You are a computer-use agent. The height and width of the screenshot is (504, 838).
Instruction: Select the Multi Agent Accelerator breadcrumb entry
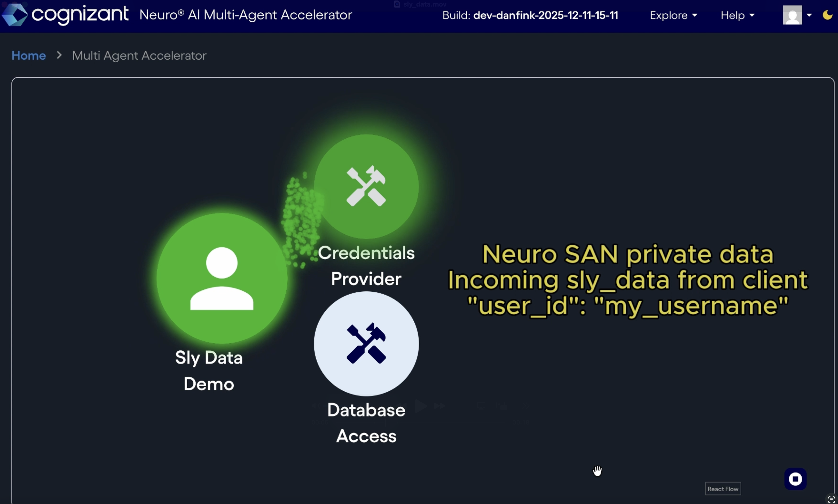(139, 55)
